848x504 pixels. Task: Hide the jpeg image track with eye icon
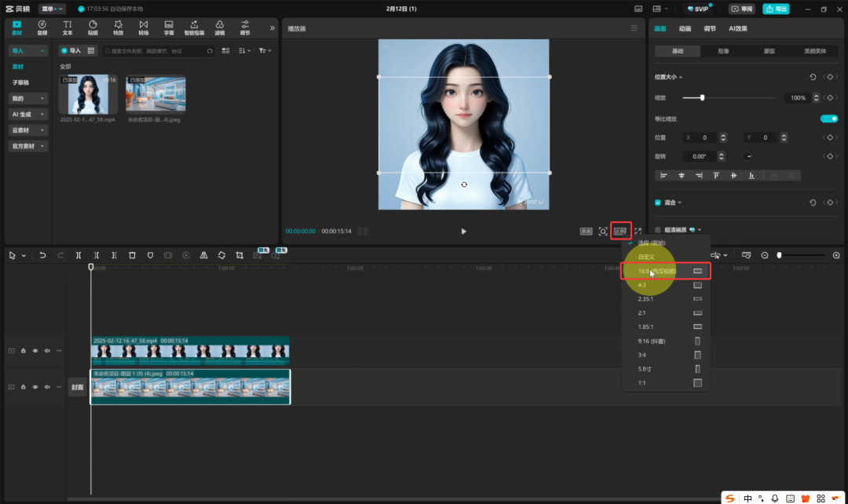[35, 387]
